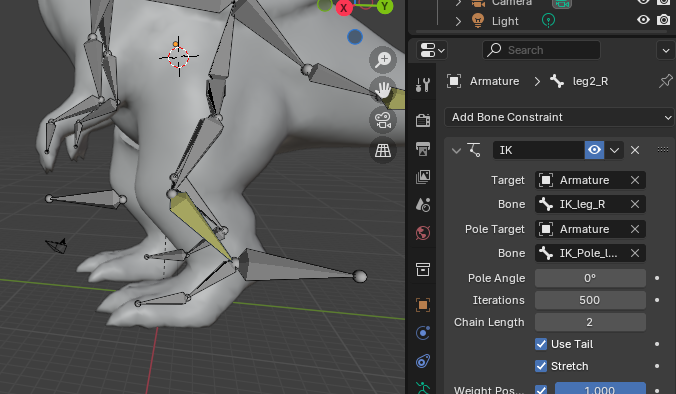Click the pan view hand gizmo
The width and height of the screenshot is (676, 394).
(x=383, y=90)
